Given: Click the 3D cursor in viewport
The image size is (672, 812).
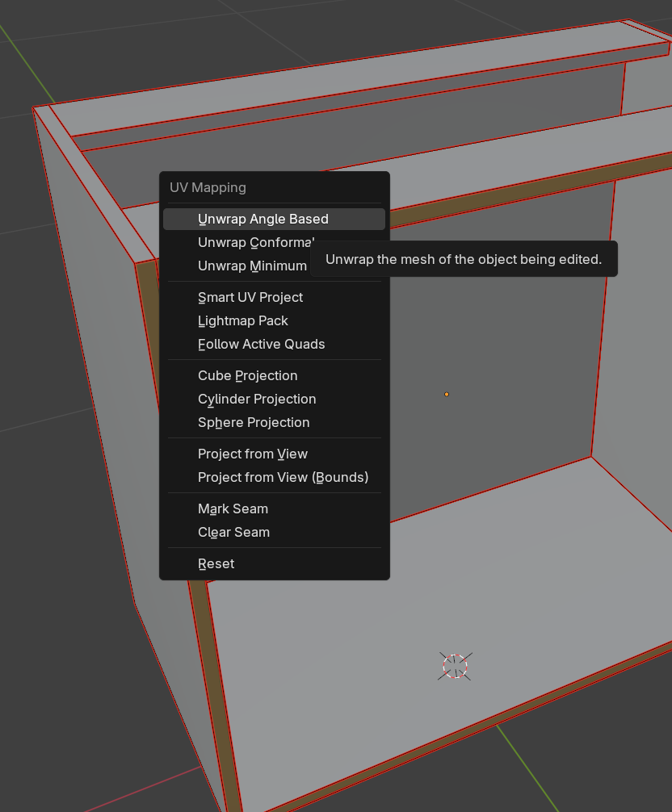Looking at the screenshot, I should [x=455, y=666].
